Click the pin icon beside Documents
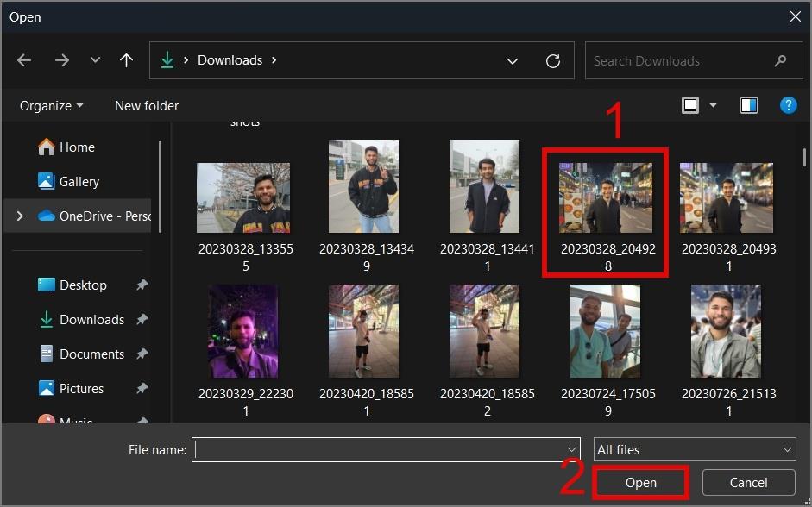Viewport: 812px width, 507px height. tap(142, 354)
